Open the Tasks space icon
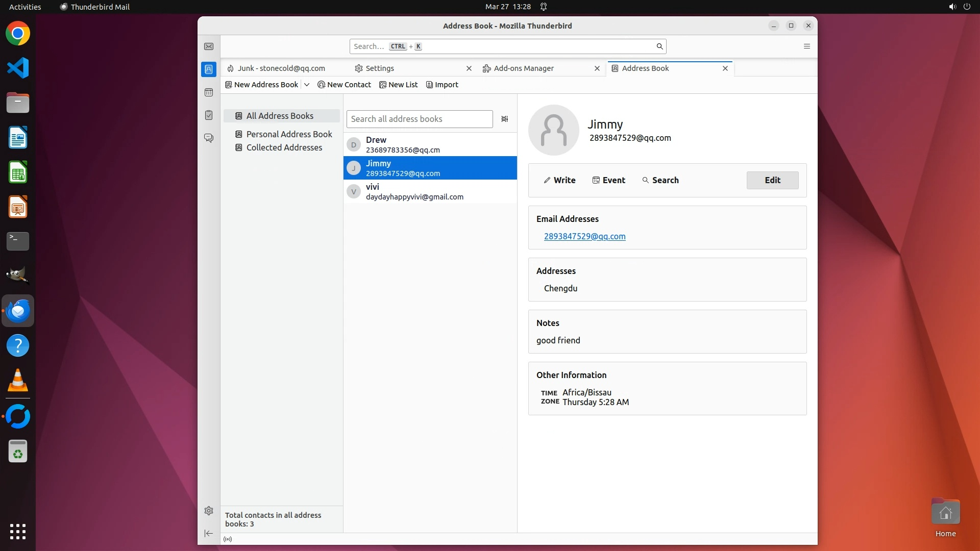The width and height of the screenshot is (980, 551). pyautogui.click(x=209, y=115)
